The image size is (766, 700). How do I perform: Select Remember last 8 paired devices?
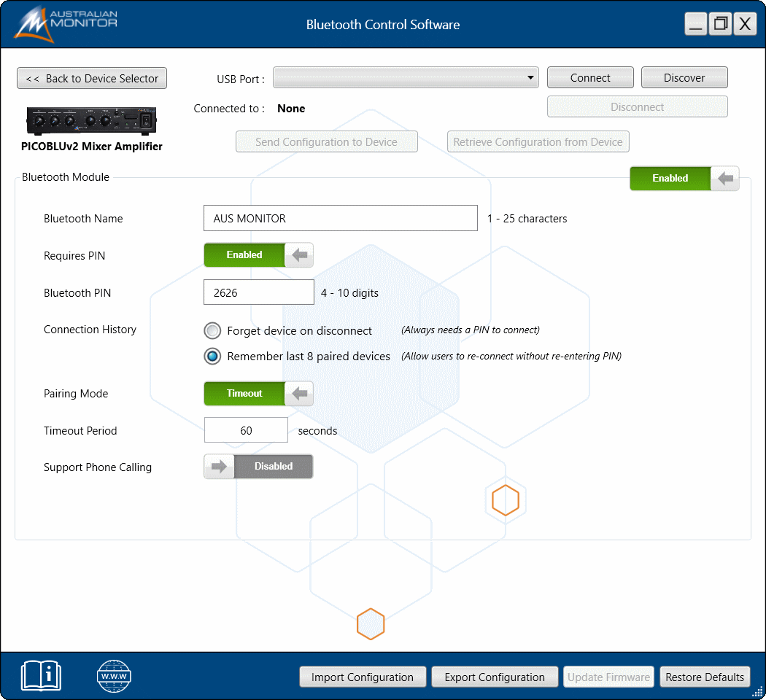[212, 357]
